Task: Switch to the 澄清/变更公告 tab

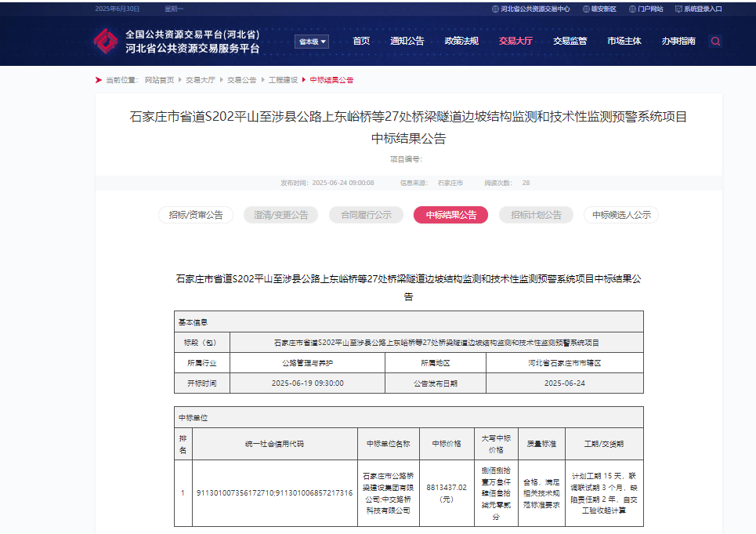Action: 281,215
